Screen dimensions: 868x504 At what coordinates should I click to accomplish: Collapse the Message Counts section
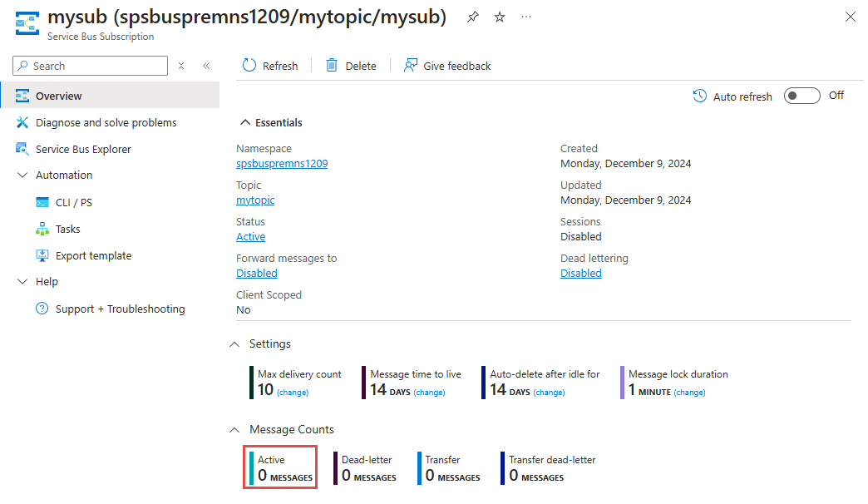pos(234,430)
